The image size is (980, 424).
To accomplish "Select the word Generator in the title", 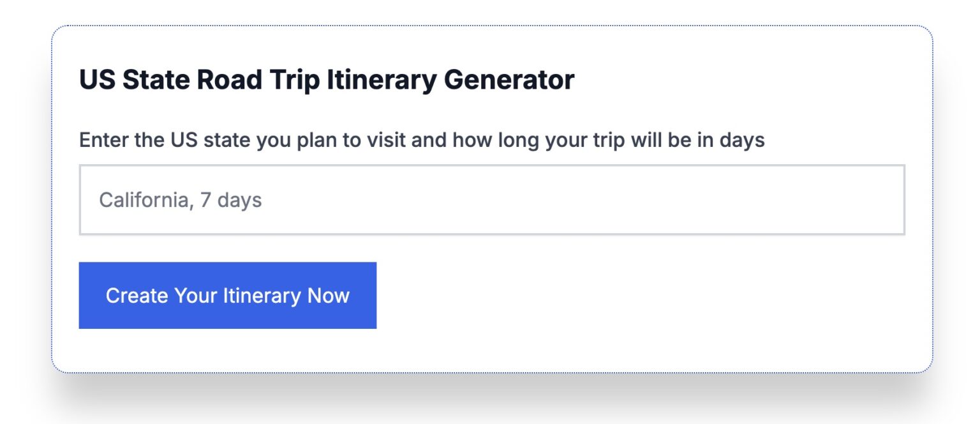I will click(x=509, y=80).
